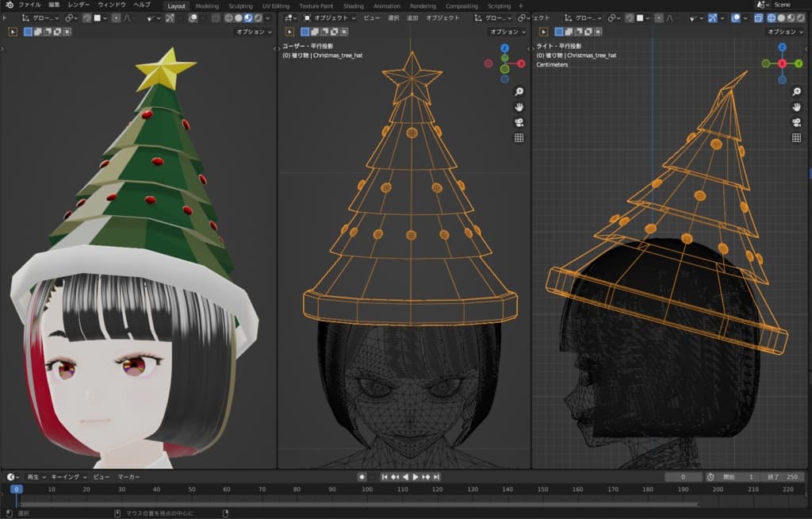Click the red X axis gizmo in right viewport

[x=782, y=63]
